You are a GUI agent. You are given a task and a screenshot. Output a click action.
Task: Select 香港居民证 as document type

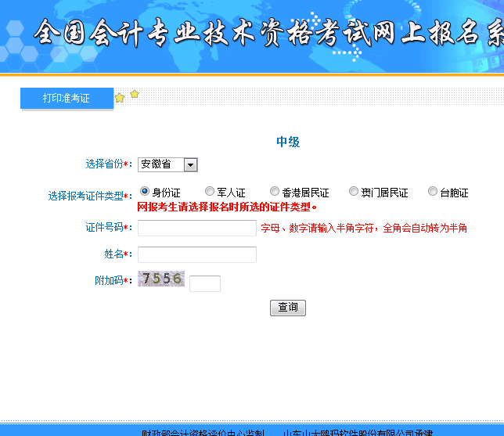tap(275, 191)
